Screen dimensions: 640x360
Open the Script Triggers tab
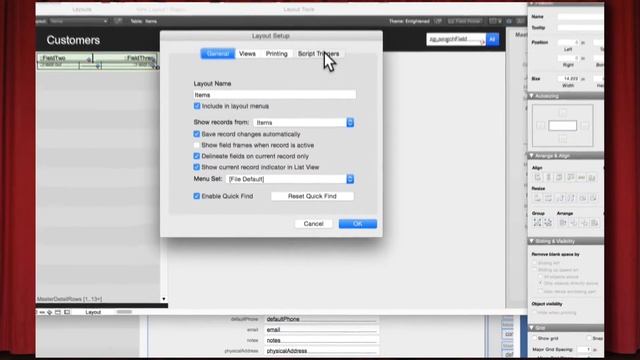click(x=318, y=53)
